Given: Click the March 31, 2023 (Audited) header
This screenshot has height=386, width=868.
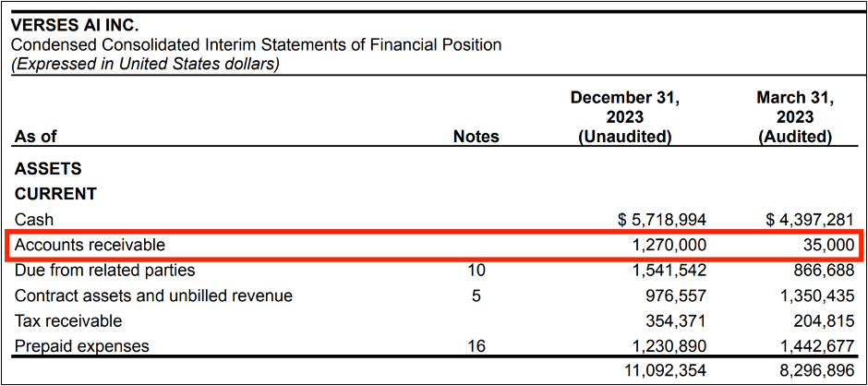Looking at the screenshot, I should (794, 117).
